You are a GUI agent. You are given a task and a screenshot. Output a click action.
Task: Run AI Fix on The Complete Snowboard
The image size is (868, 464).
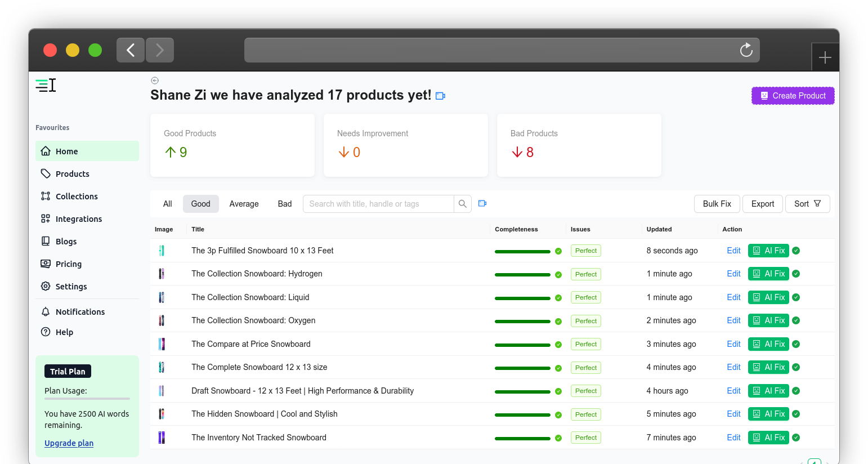(x=768, y=367)
